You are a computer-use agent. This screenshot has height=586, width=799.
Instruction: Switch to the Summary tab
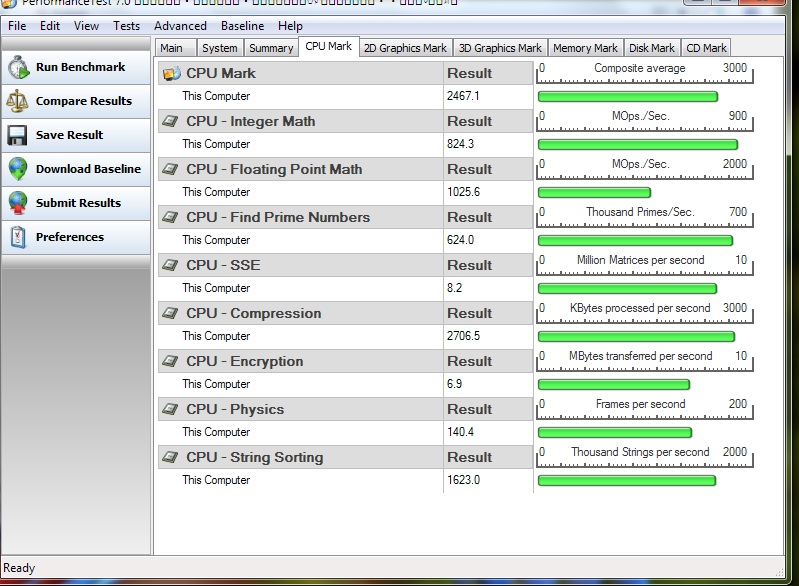(271, 48)
